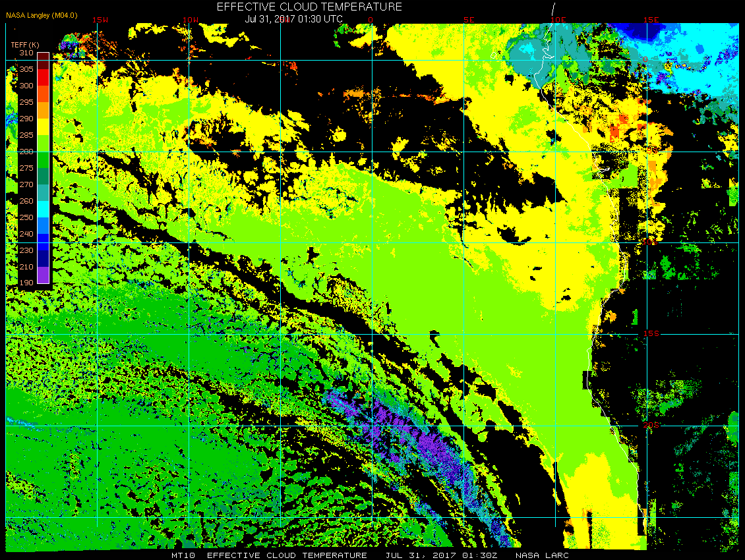Select the yellow 285–290 K legend swatch

point(44,126)
